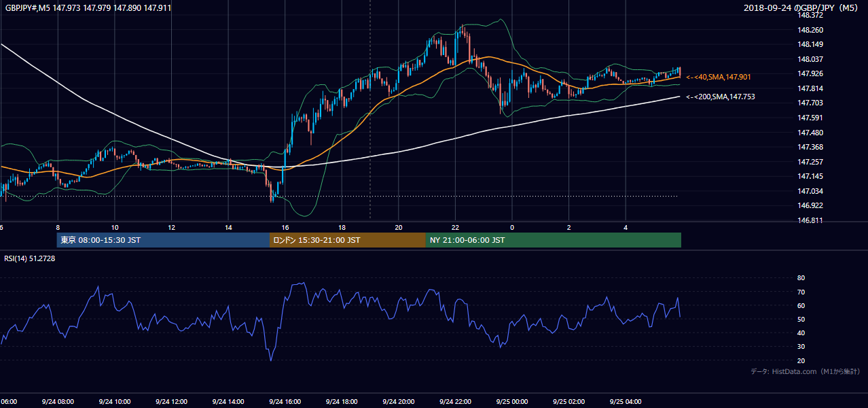Image resolution: width=868 pixels, height=408 pixels.
Task: Click the hour label 14 under the price chart
Action: (228, 228)
